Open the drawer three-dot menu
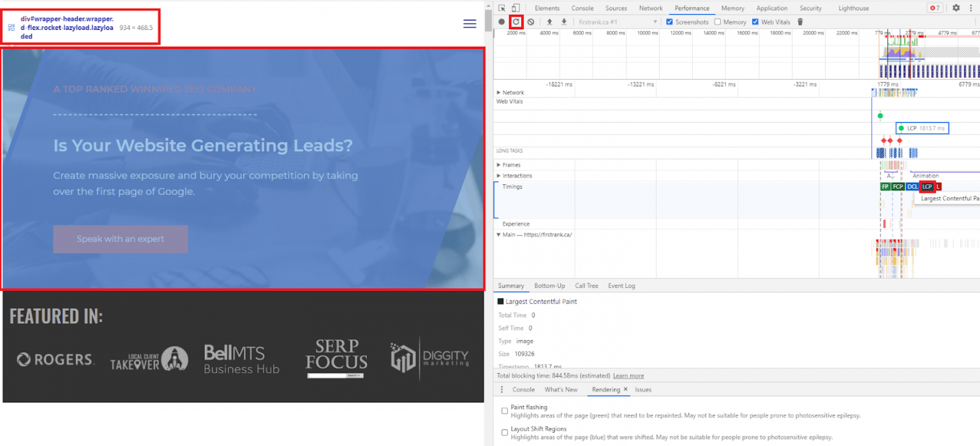The width and height of the screenshot is (980, 446). tap(501, 389)
